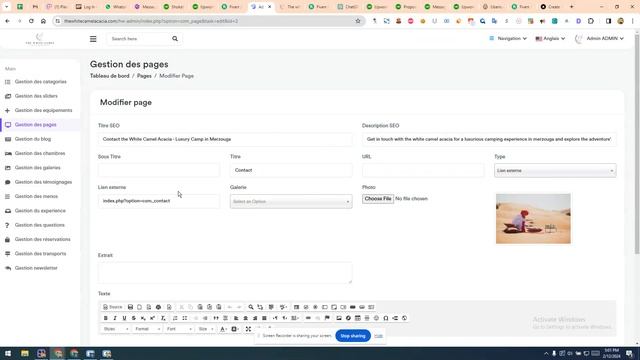Open the Admin ADMIN user menu
The image size is (640, 360).
click(599, 38)
